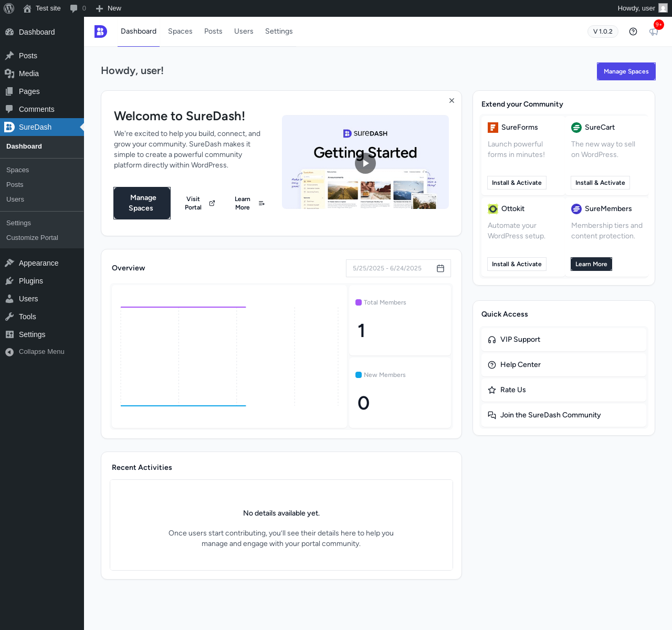Open the calendar icon in Overview
This screenshot has width=672, height=630.
point(440,268)
